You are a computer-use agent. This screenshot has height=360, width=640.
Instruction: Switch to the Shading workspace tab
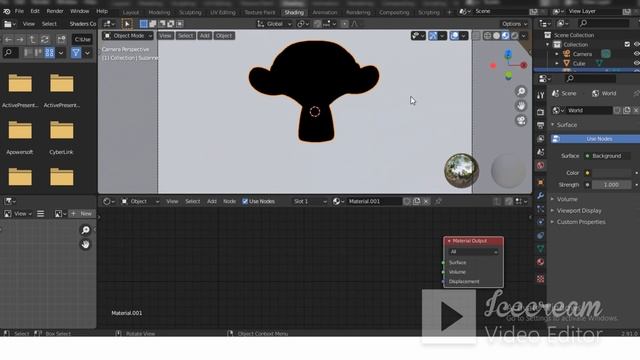pyautogui.click(x=294, y=12)
